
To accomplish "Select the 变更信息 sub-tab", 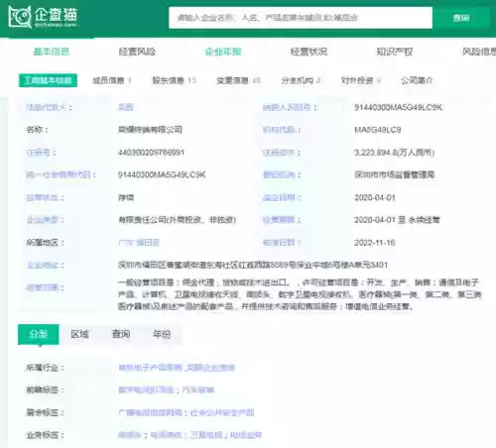I will click(x=238, y=80).
